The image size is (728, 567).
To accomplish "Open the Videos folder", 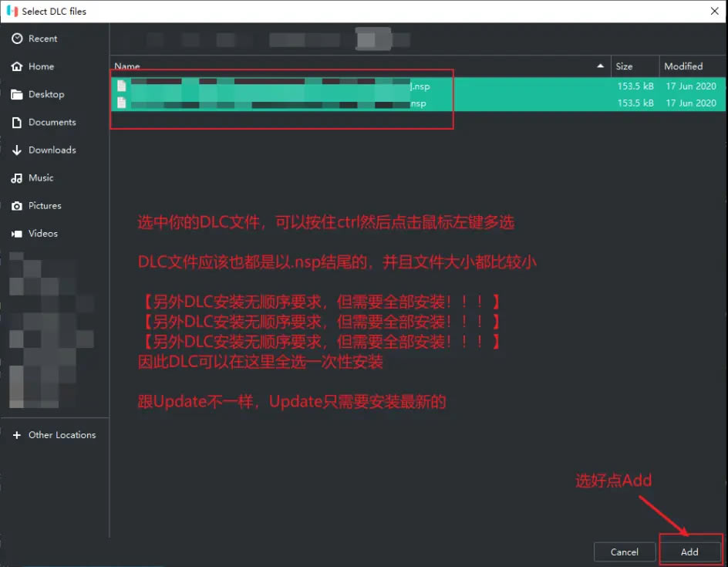I will [x=54, y=234].
